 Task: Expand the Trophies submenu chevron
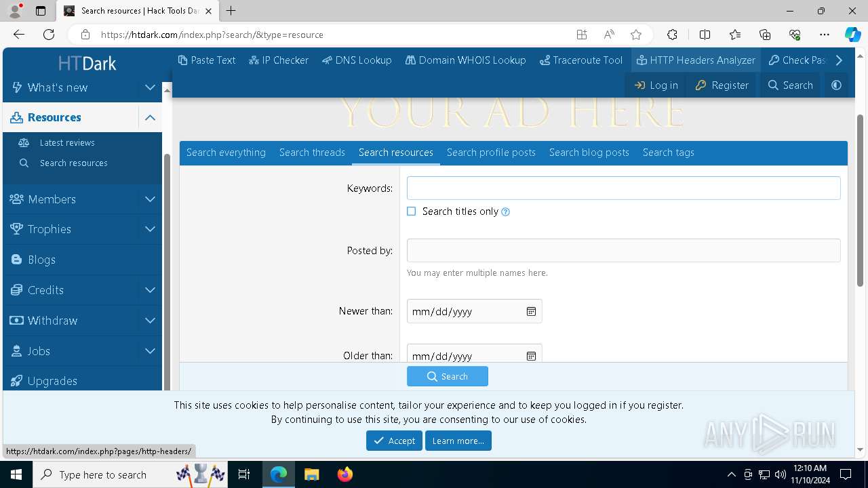pos(150,229)
